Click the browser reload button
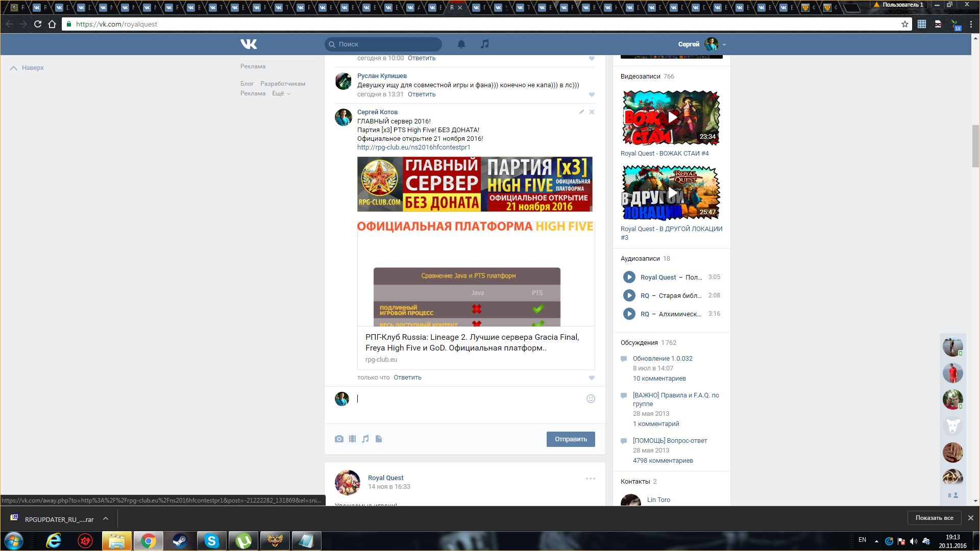 [x=37, y=24]
